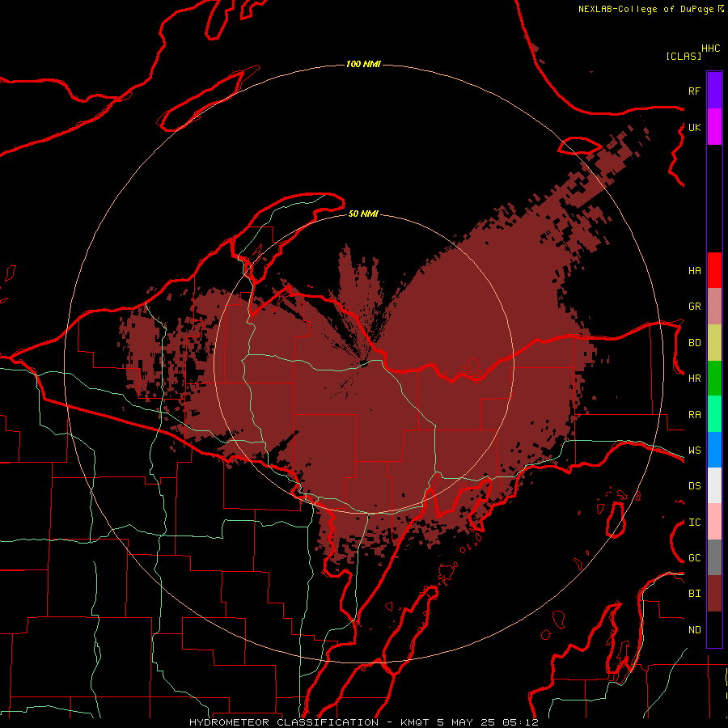Click the WS blue legend swatch
This screenshot has height=728, width=728.
click(x=714, y=450)
